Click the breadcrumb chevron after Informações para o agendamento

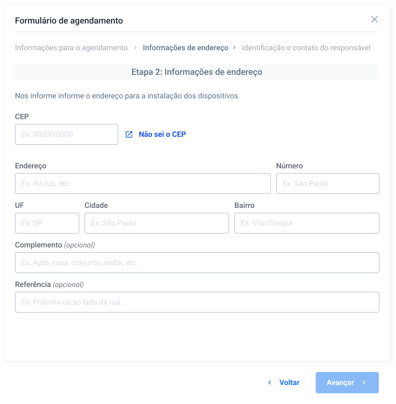pos(135,48)
